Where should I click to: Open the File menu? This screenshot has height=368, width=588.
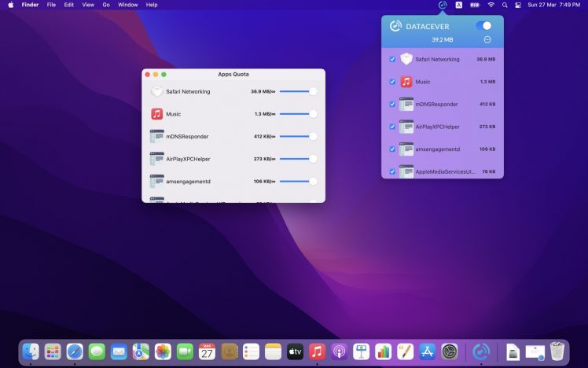click(x=51, y=5)
